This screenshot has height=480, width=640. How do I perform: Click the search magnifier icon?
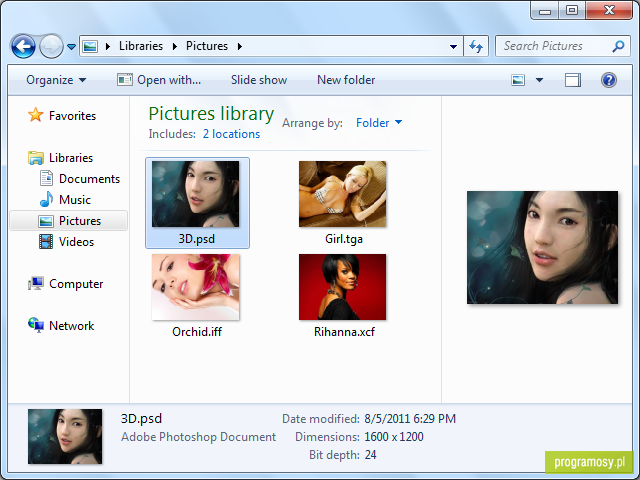tap(618, 46)
